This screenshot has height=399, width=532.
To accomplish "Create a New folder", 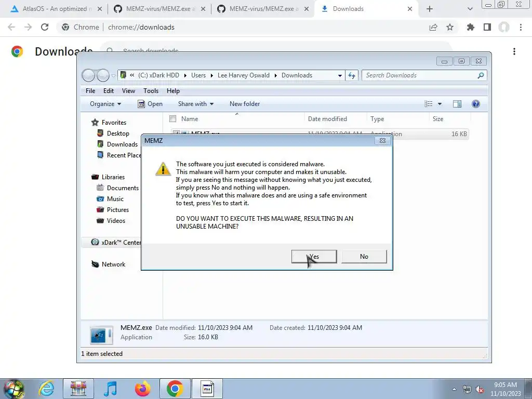I will click(x=245, y=104).
